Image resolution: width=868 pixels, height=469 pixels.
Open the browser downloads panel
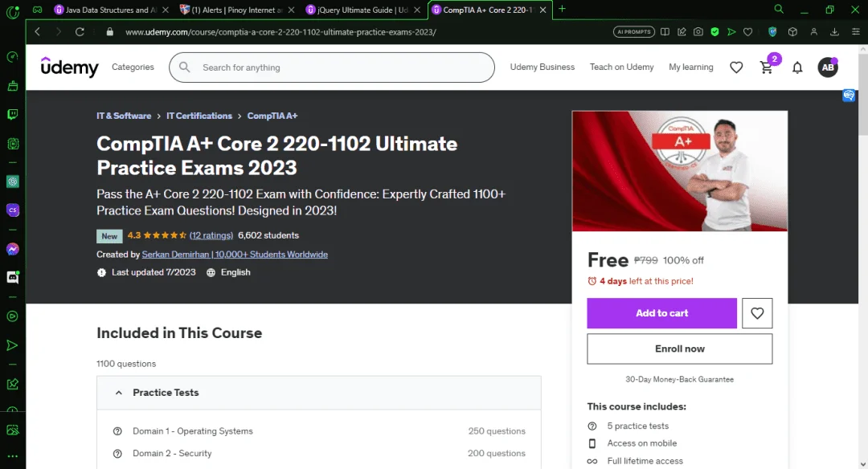(x=834, y=32)
